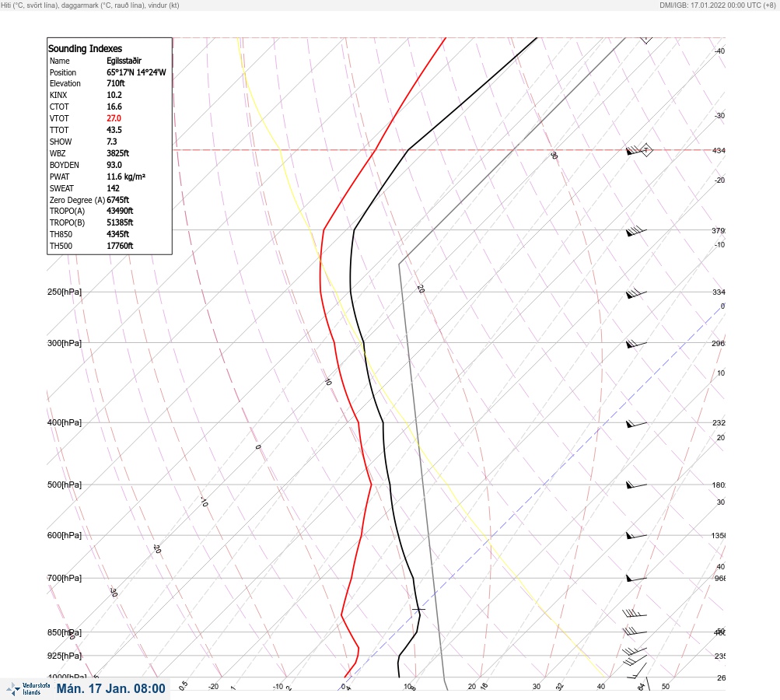Click the wind barb at 400 hPa
The image size is (780, 700).
click(x=636, y=424)
